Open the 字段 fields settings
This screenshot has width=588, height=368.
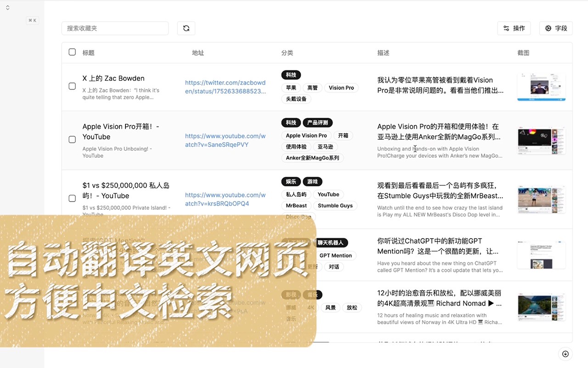(556, 28)
